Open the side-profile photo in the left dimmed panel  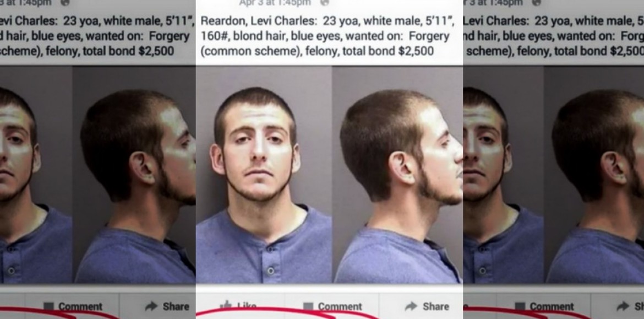pyautogui.click(x=135, y=175)
